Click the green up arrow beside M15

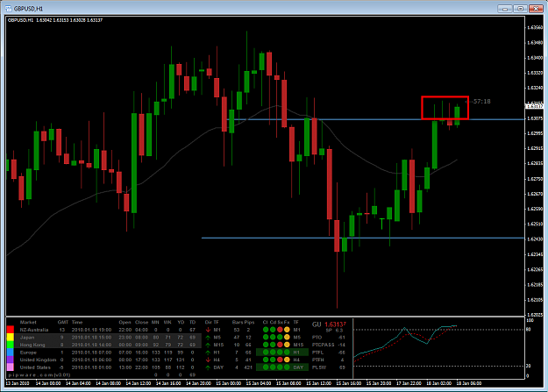(x=208, y=345)
